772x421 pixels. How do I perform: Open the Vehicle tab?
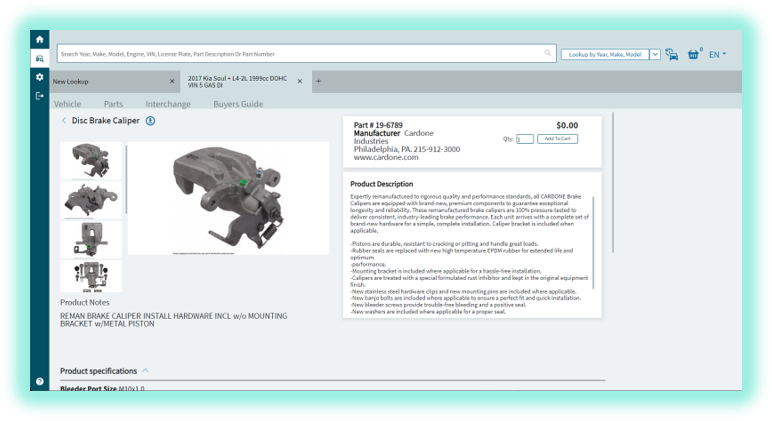[67, 104]
